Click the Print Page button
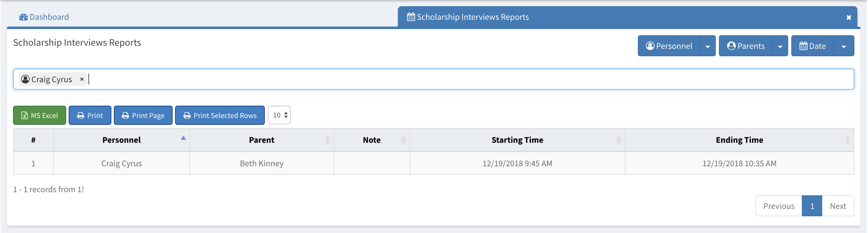The height and width of the screenshot is (233, 868). 143,116
